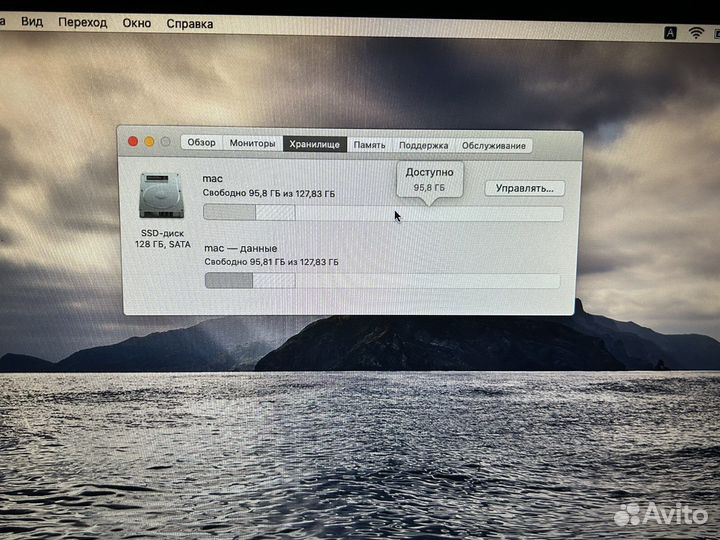Click the '128 ГБ, SATA' label

[163, 244]
